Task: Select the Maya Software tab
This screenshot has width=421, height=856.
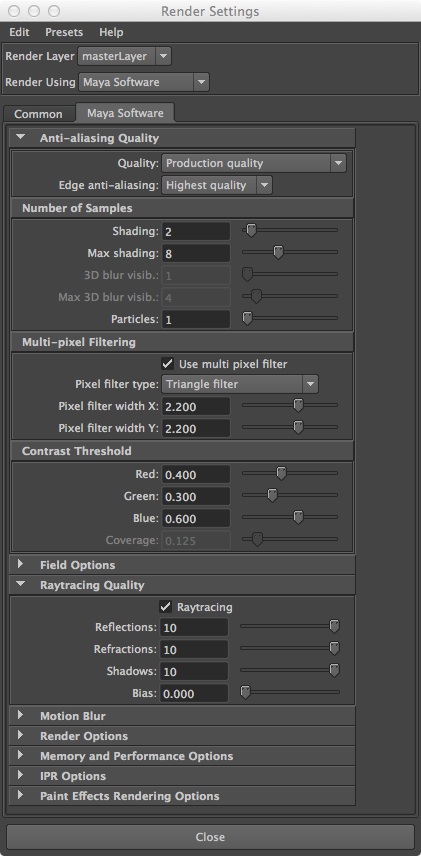Action: coord(125,113)
